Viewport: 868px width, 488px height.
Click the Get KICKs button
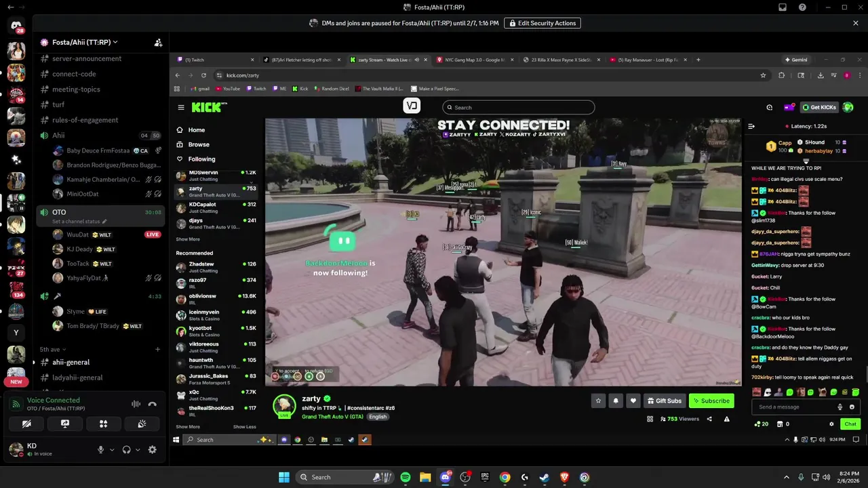819,107
